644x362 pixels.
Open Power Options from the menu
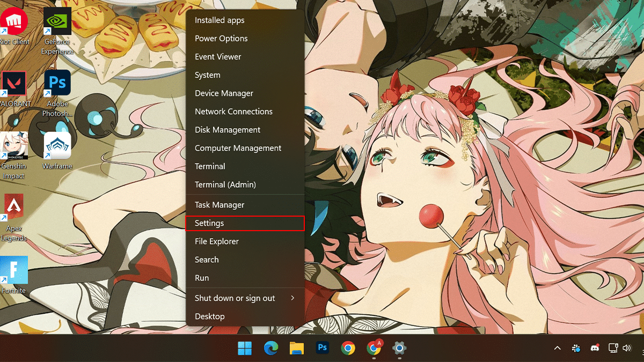pyautogui.click(x=245, y=39)
